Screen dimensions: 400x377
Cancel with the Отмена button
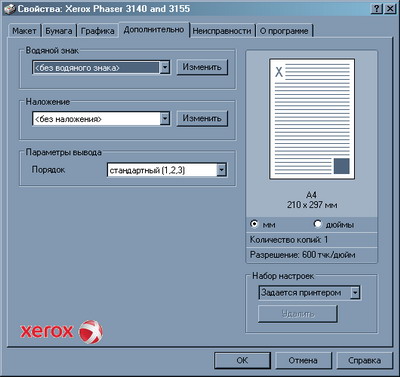click(303, 360)
